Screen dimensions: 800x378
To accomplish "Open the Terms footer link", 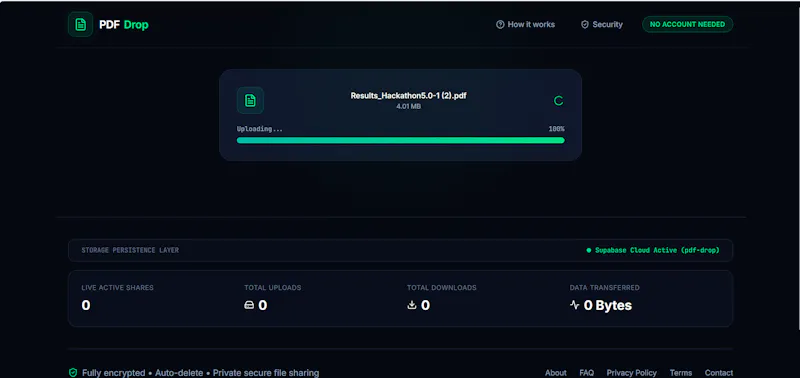I will pyautogui.click(x=681, y=373).
